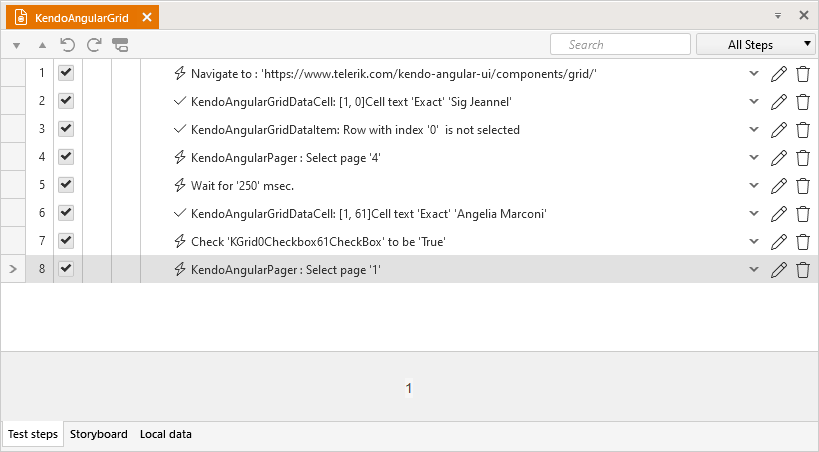Viewport: 819px width, 452px height.
Task: Switch to the Local data tab
Action: [166, 434]
